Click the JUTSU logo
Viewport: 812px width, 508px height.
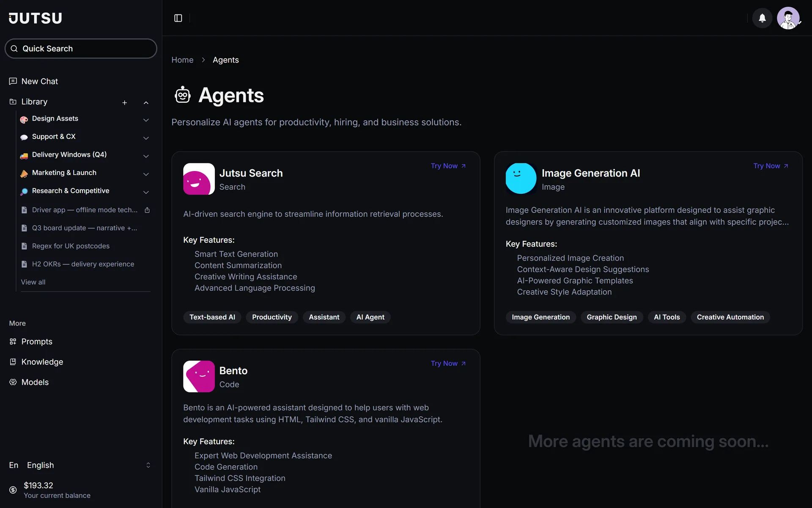coord(36,18)
